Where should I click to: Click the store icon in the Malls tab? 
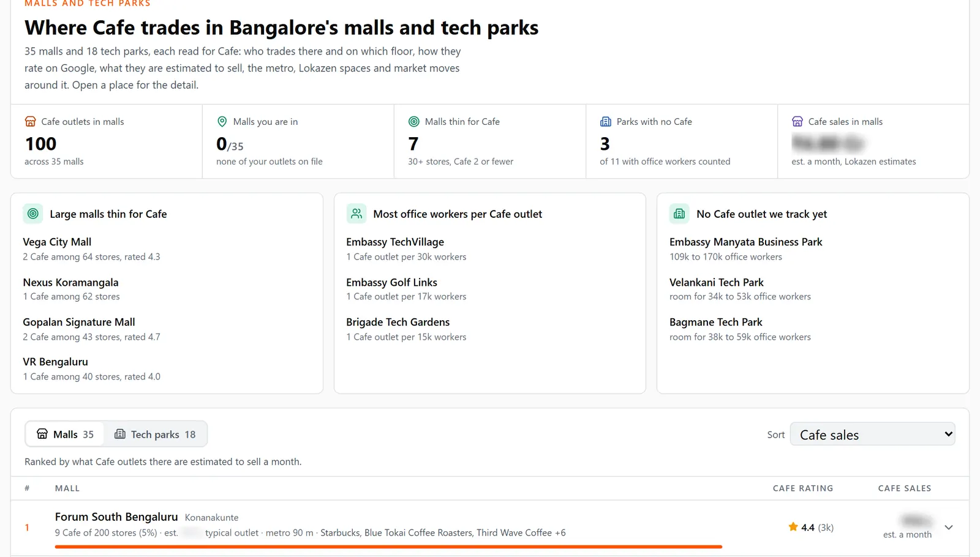coord(42,434)
